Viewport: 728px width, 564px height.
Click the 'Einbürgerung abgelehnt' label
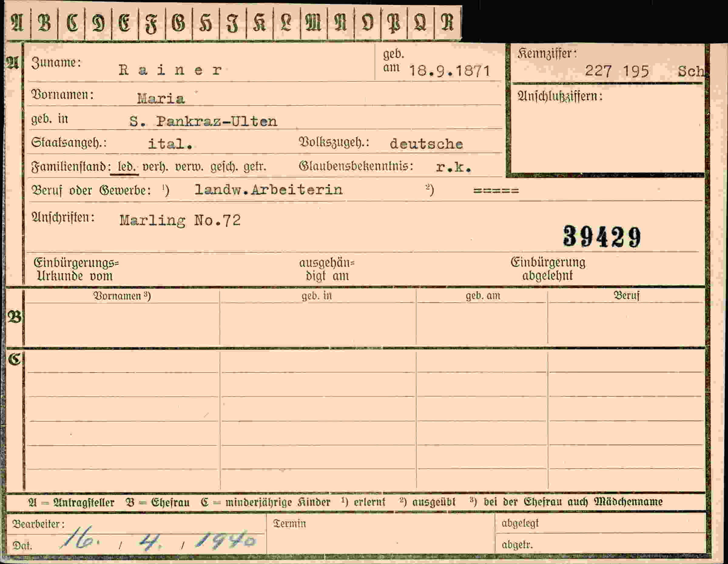(548, 269)
